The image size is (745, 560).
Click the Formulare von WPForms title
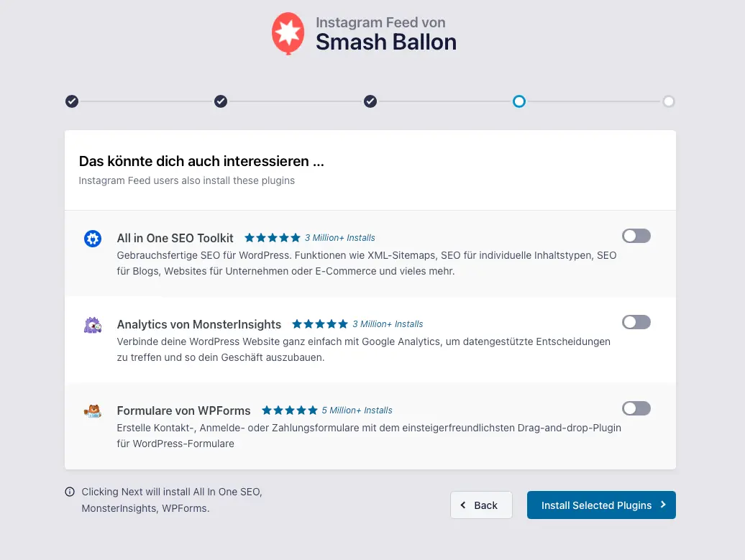tap(184, 410)
